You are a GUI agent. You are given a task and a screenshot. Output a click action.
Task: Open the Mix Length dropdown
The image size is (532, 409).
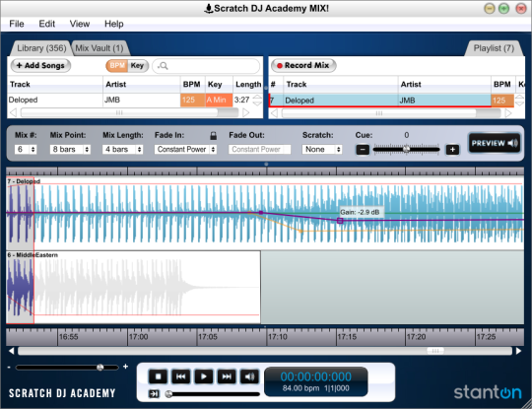122,150
